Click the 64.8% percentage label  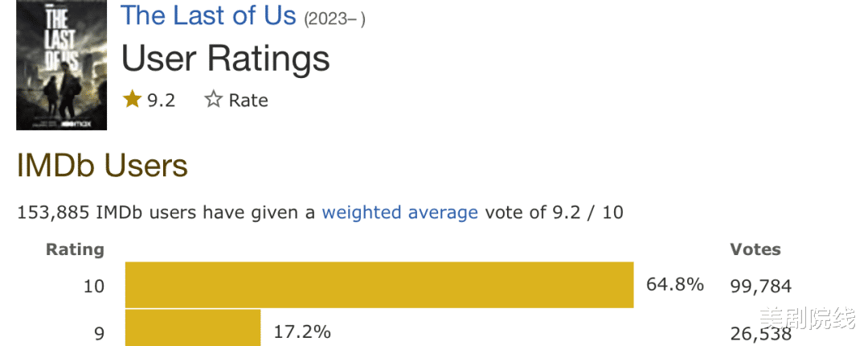[675, 285]
